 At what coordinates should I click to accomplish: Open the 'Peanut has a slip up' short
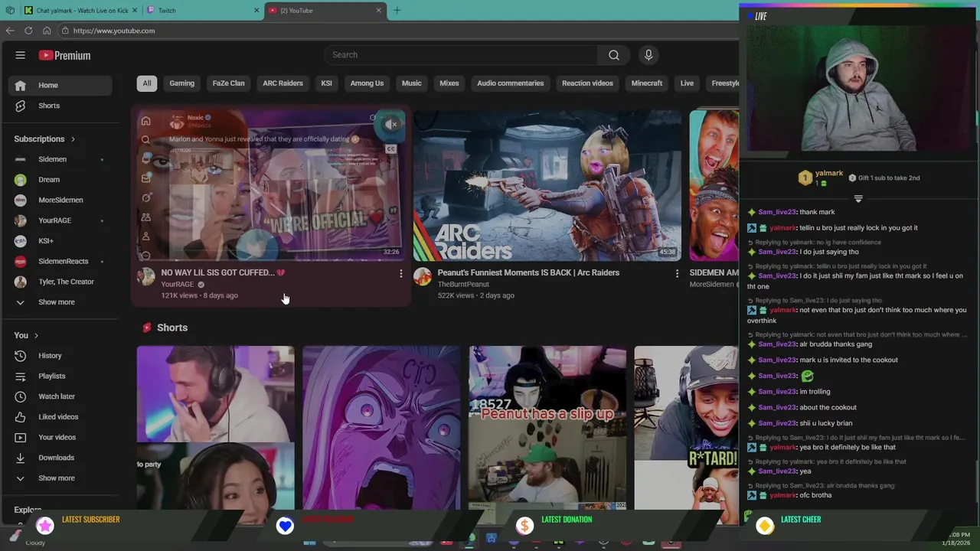pyautogui.click(x=547, y=427)
